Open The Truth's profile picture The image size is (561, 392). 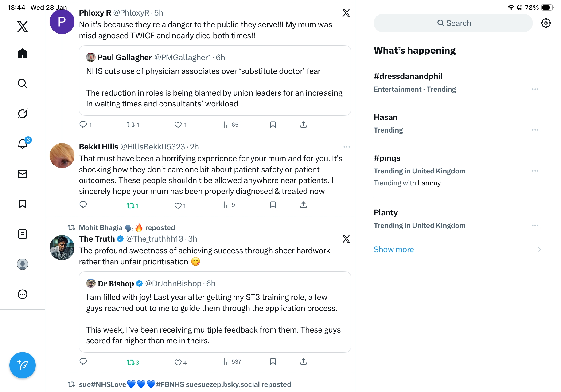pos(62,247)
